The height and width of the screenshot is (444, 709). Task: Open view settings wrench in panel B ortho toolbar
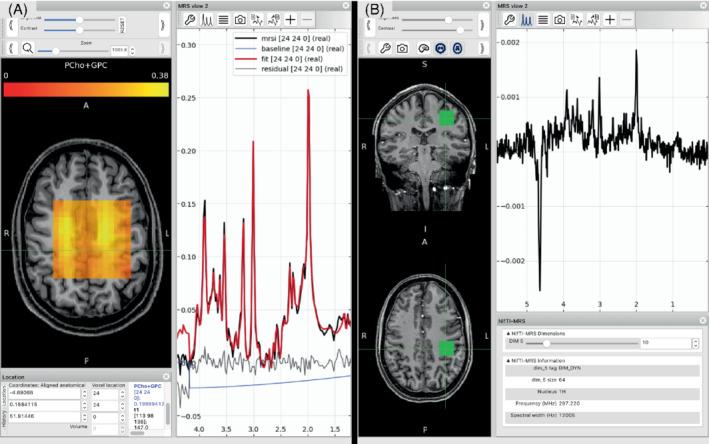tap(385, 48)
